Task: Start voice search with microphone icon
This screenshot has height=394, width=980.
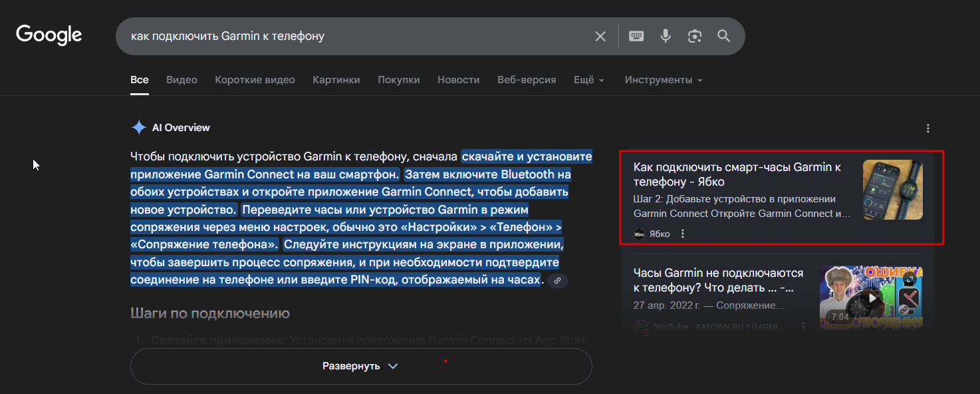Action: (x=666, y=36)
